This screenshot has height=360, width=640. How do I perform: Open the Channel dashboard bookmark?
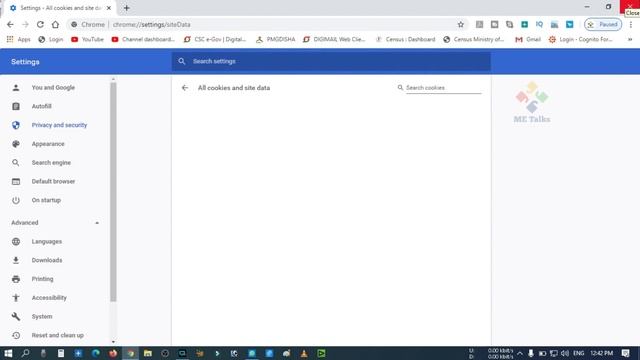tap(143, 39)
